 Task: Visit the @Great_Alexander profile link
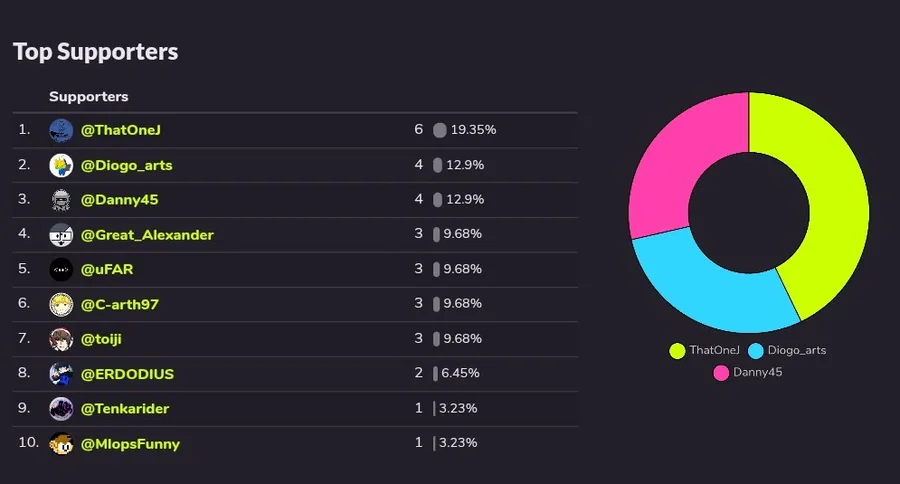point(147,235)
